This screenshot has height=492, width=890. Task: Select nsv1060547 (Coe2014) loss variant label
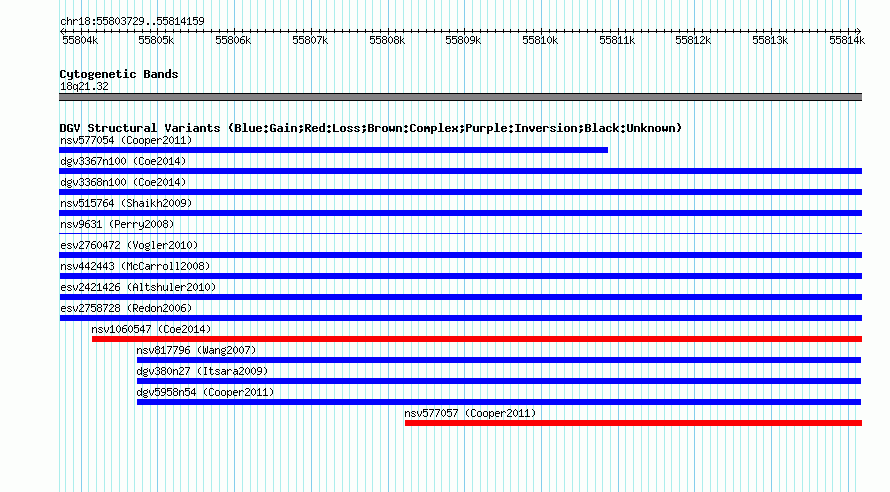(151, 329)
